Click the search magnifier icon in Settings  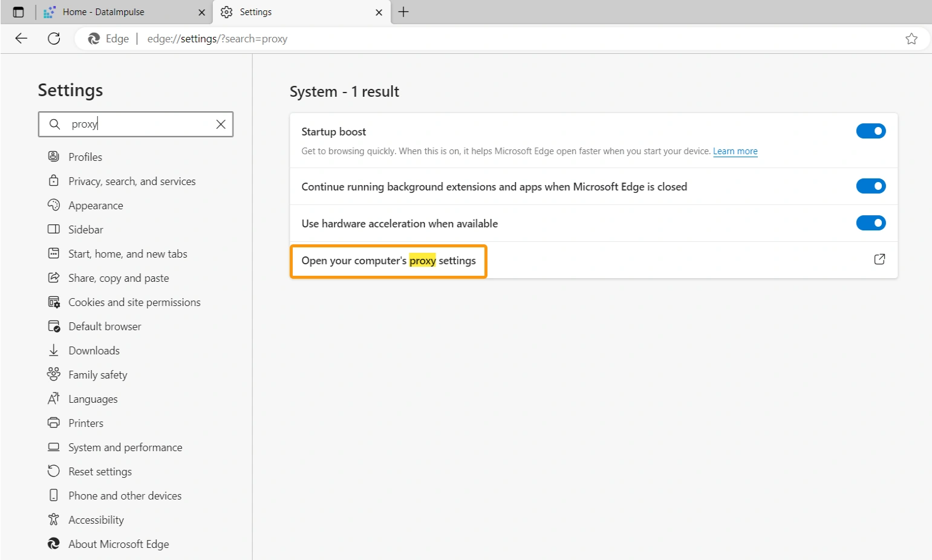pos(54,124)
